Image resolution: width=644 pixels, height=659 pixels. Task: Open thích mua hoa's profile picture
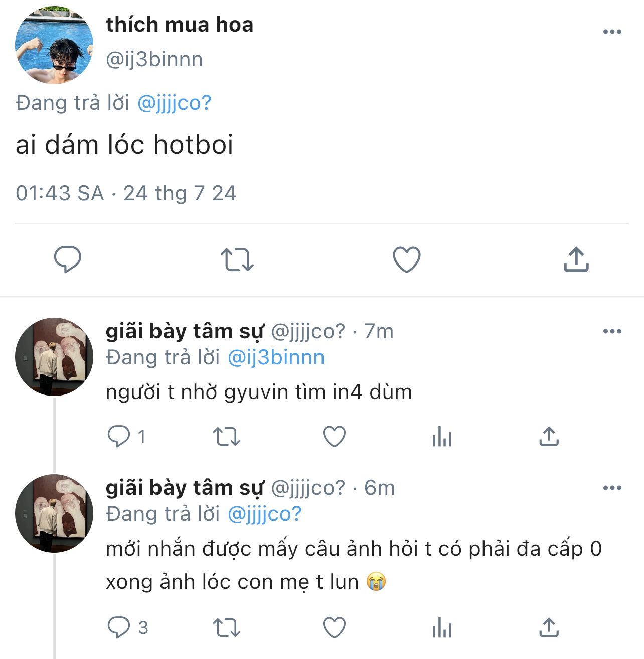(54, 44)
